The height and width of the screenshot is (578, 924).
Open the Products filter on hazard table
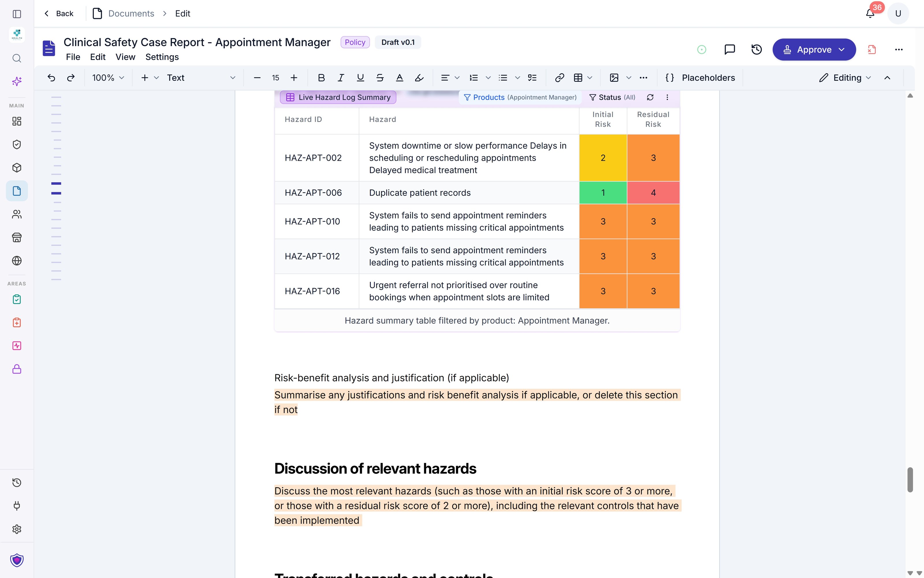tap(520, 97)
